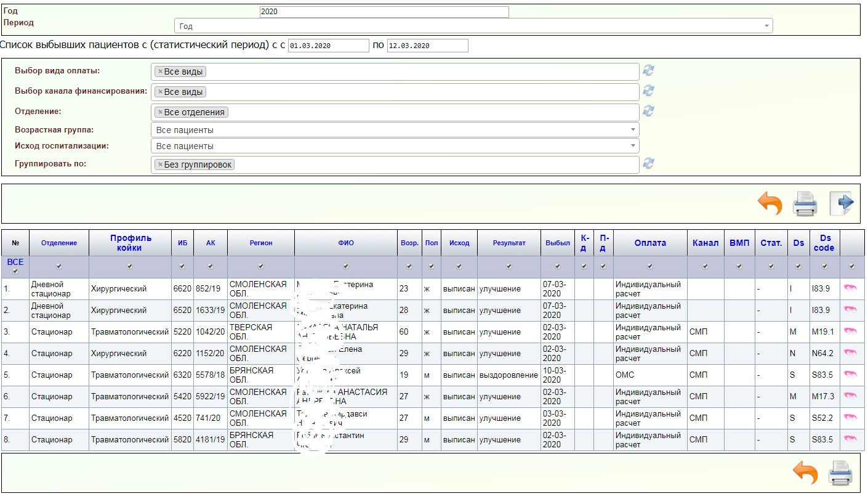
Task: Uncheck the ФИО column checkbox
Action: pos(346,267)
